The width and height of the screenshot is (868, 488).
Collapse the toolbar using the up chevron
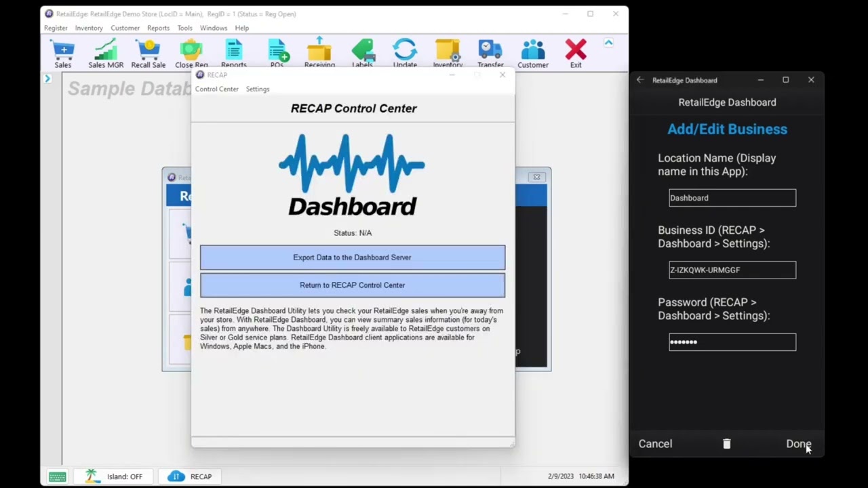point(608,43)
